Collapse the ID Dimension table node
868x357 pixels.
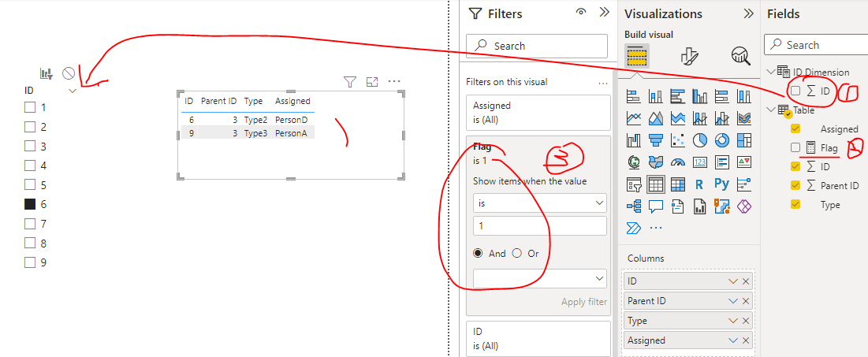click(770, 72)
